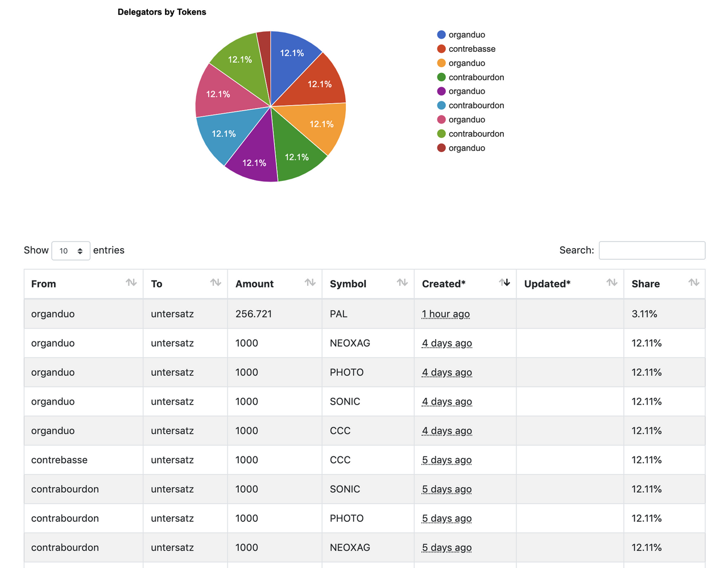
Task: Click 'CCC' in the contrebasse row
Action: pos(340,460)
